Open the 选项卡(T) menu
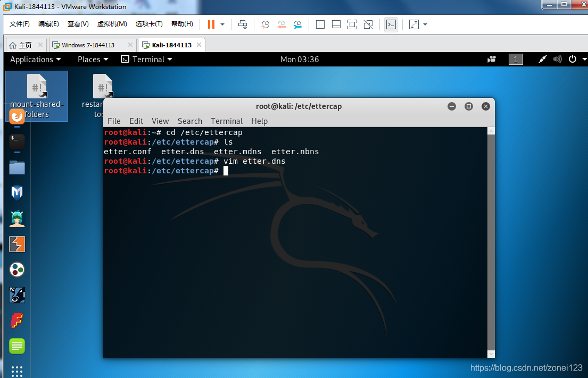Screen dimensions: 588x378 coord(149,24)
